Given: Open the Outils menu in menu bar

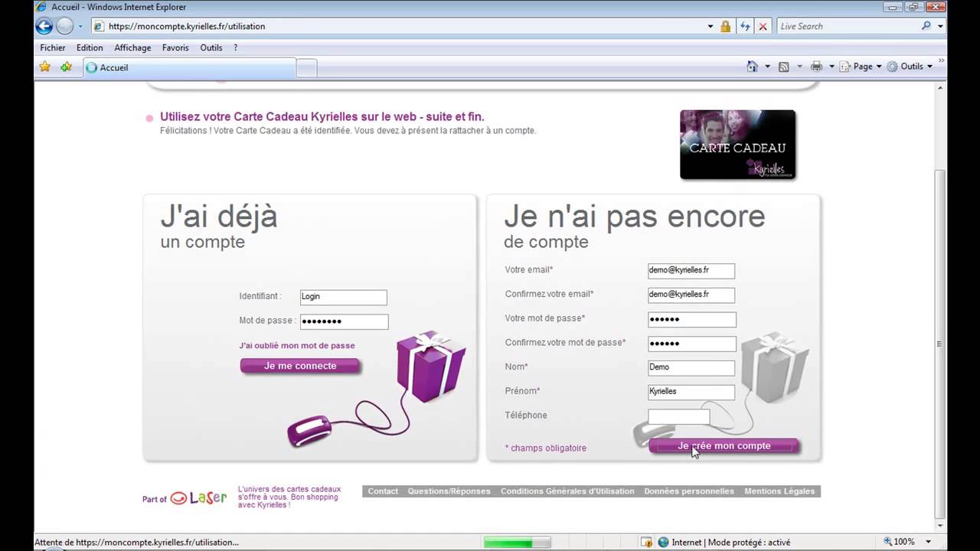Looking at the screenshot, I should coord(211,47).
